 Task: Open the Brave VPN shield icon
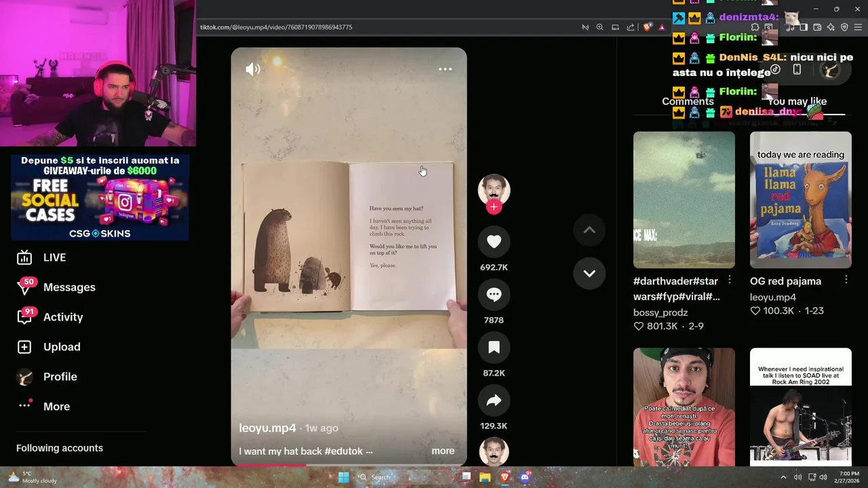[x=844, y=27]
